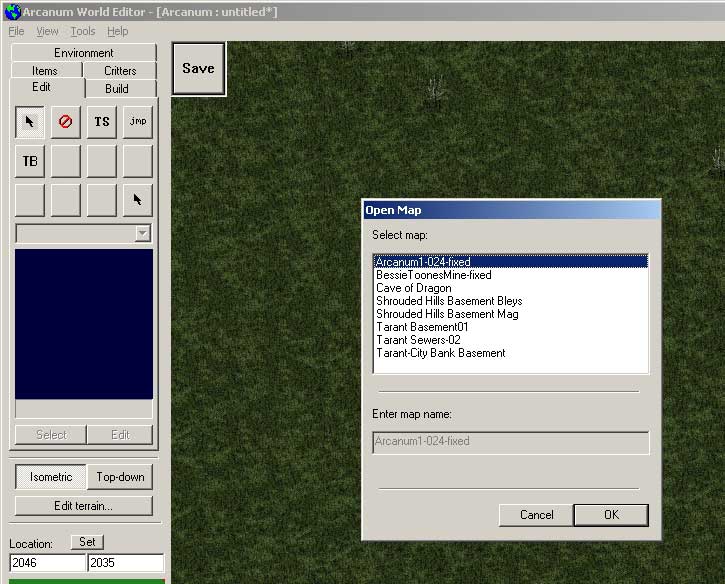Open the Tools menu
The width and height of the screenshot is (725, 584).
click(83, 31)
